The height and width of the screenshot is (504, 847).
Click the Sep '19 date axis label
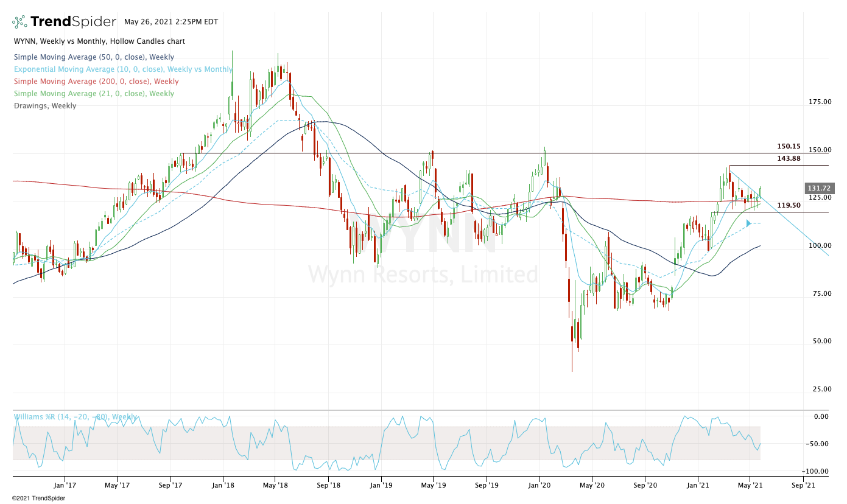[x=487, y=485]
